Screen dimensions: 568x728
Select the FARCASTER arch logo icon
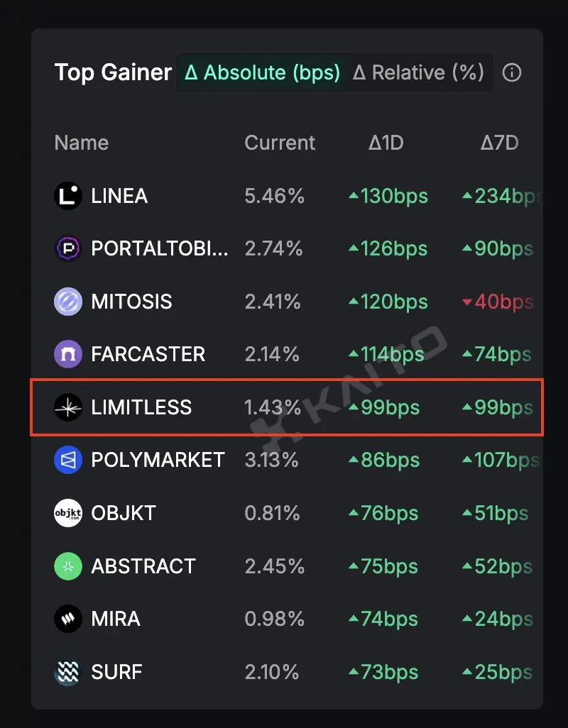point(68,354)
